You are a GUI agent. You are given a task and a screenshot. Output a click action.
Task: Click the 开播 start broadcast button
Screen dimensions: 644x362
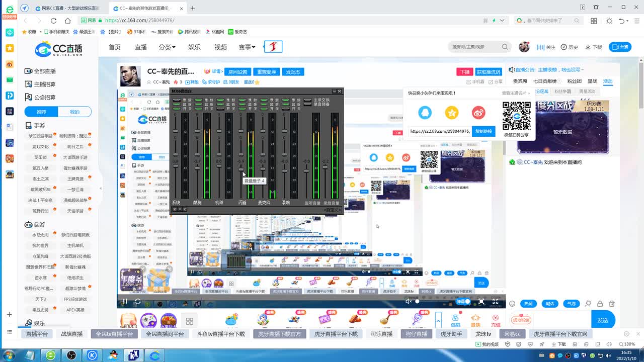pos(620,47)
